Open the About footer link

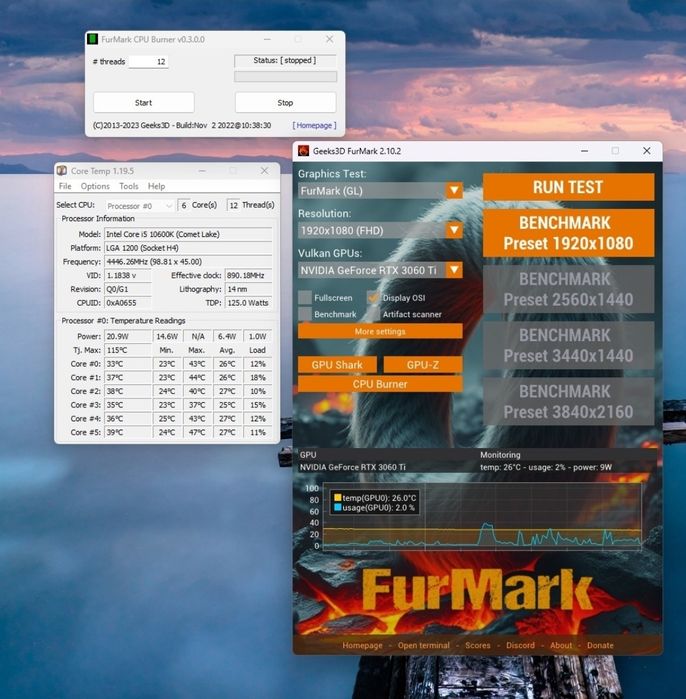tap(561, 645)
